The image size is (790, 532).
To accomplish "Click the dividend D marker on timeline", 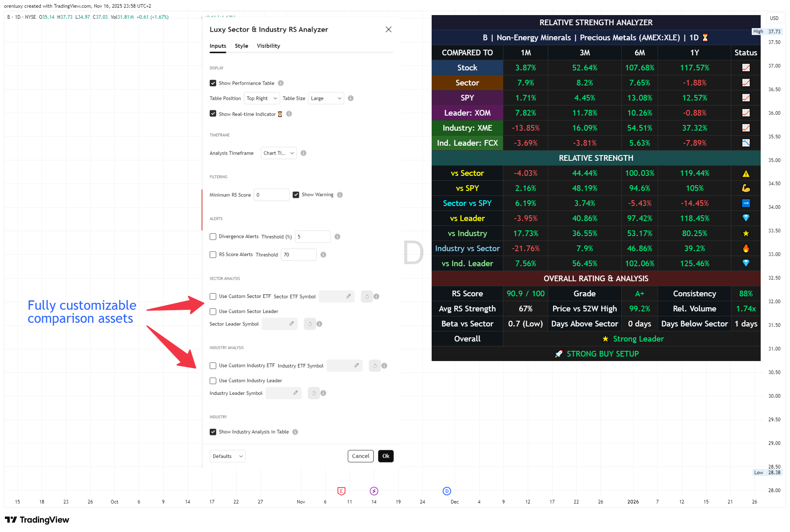I will click(x=447, y=491).
